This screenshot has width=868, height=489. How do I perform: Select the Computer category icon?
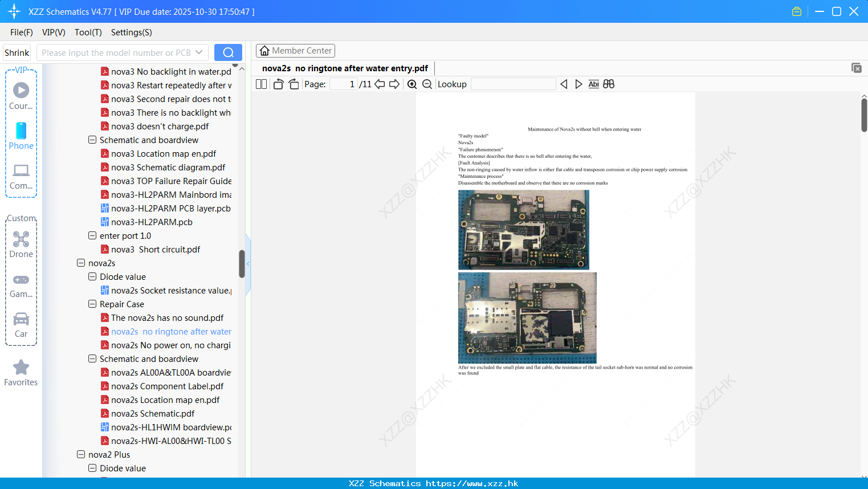(x=21, y=176)
